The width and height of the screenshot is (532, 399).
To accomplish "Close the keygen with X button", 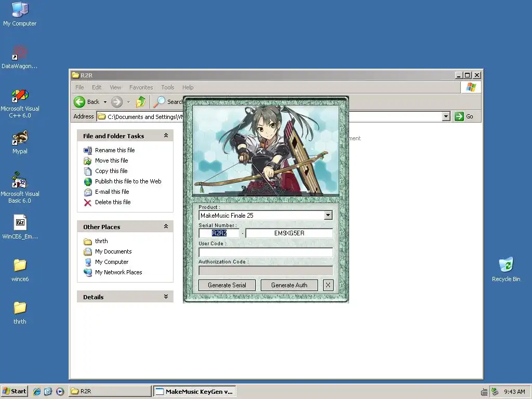I will tap(328, 285).
